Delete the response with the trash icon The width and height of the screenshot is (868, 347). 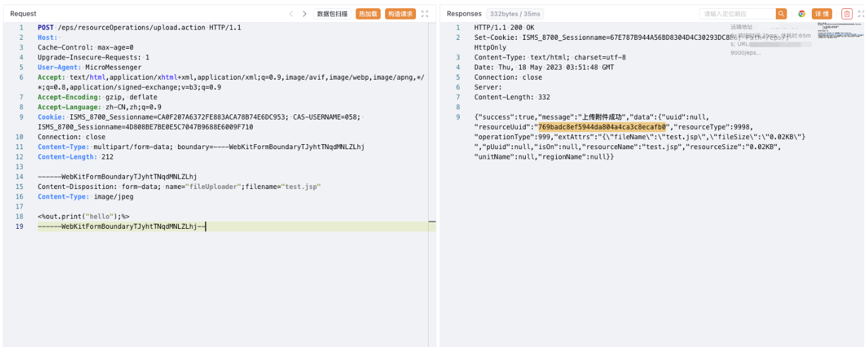click(x=847, y=14)
